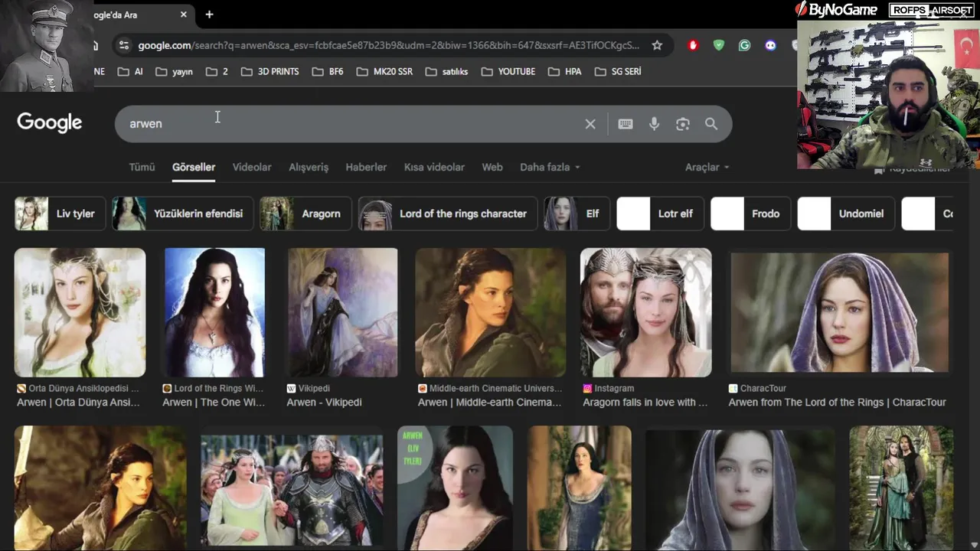The height and width of the screenshot is (551, 980).
Task: Filter by Lord of the rings character chip
Action: pyautogui.click(x=448, y=214)
